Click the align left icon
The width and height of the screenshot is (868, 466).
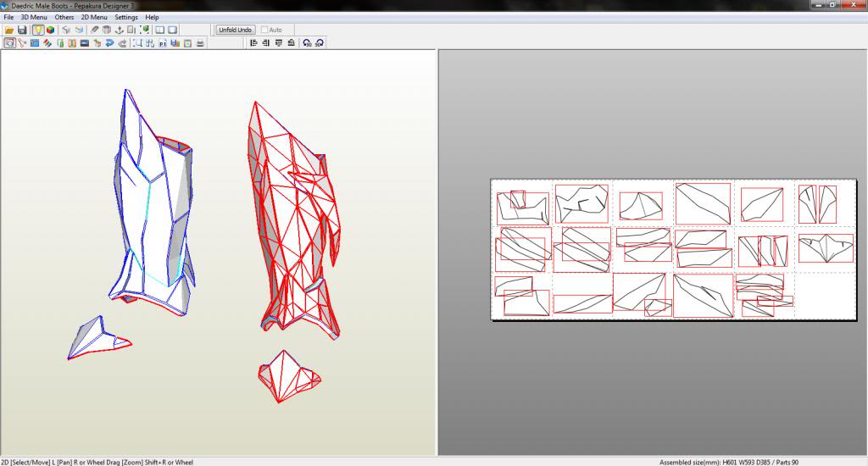pyautogui.click(x=253, y=43)
